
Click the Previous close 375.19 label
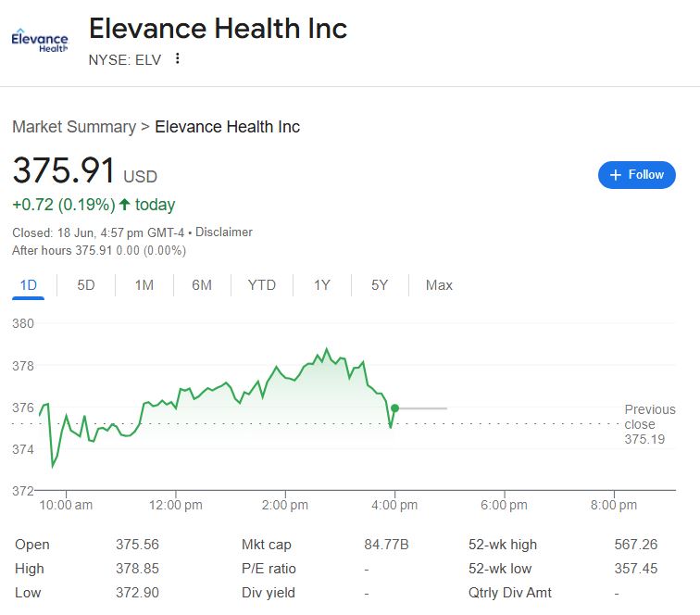click(x=650, y=424)
